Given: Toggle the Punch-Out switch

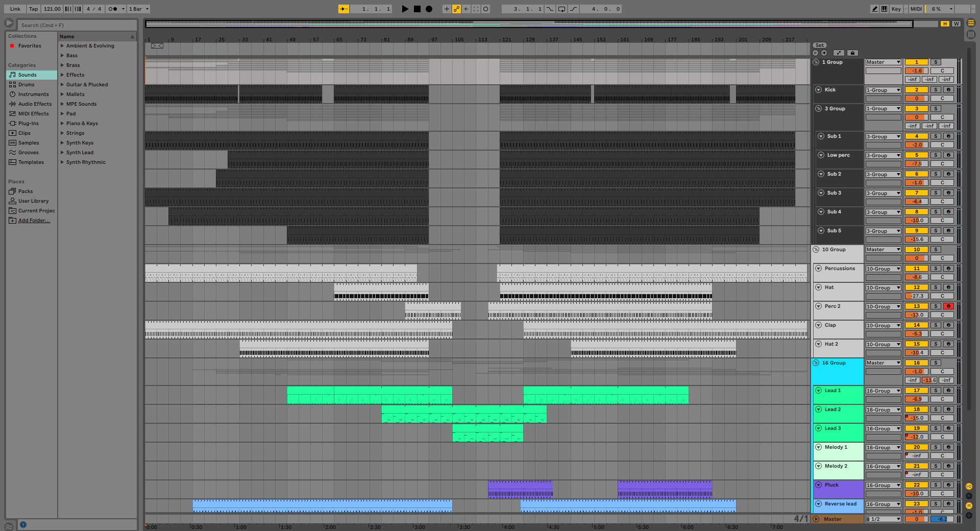Looking at the screenshot, I should (x=574, y=9).
